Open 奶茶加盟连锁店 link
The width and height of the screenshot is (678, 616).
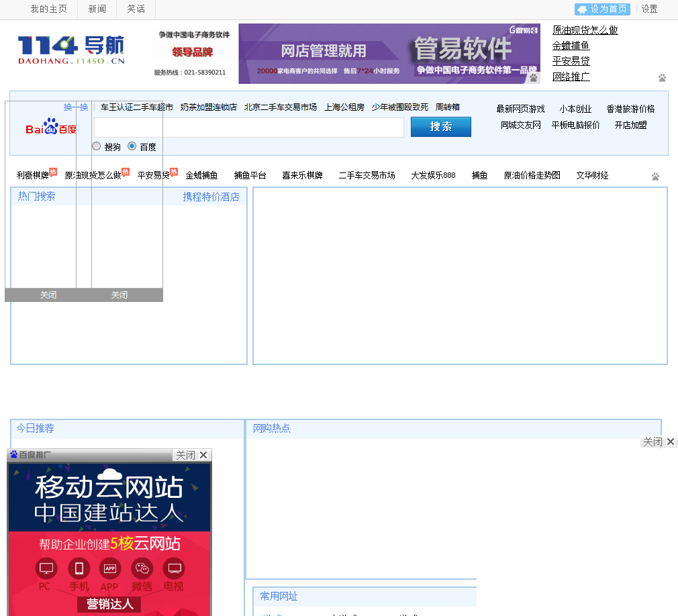(208, 107)
